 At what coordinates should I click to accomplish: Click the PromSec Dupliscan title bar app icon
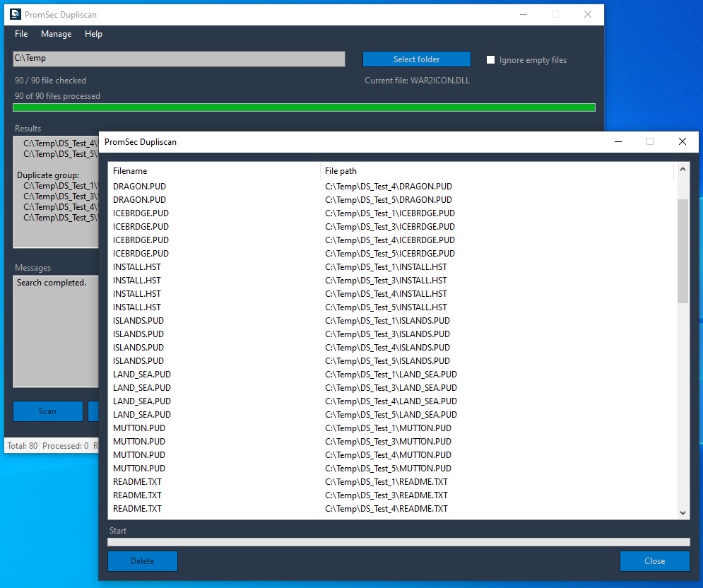[16, 14]
